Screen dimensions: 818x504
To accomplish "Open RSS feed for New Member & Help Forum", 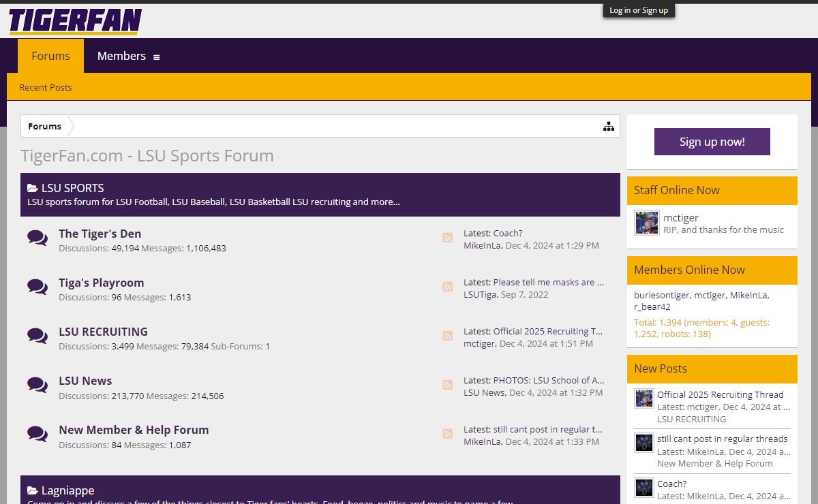I will coord(447,434).
